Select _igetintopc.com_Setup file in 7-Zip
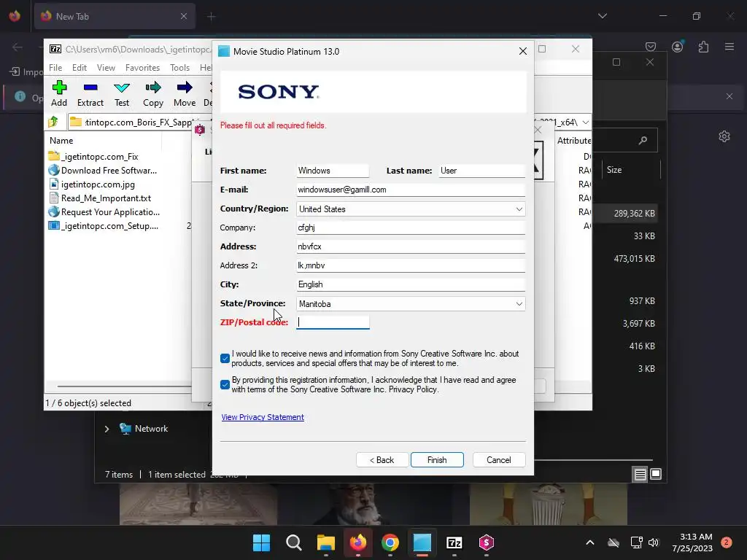 [103, 226]
